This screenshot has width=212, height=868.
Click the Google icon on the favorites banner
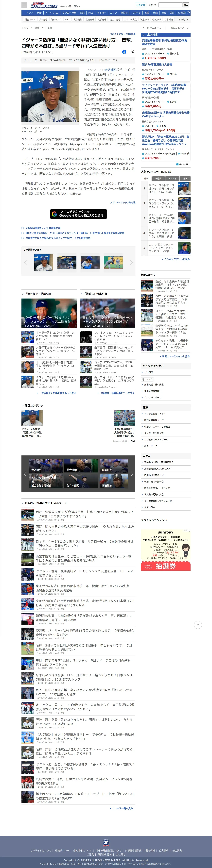click(x=54, y=214)
